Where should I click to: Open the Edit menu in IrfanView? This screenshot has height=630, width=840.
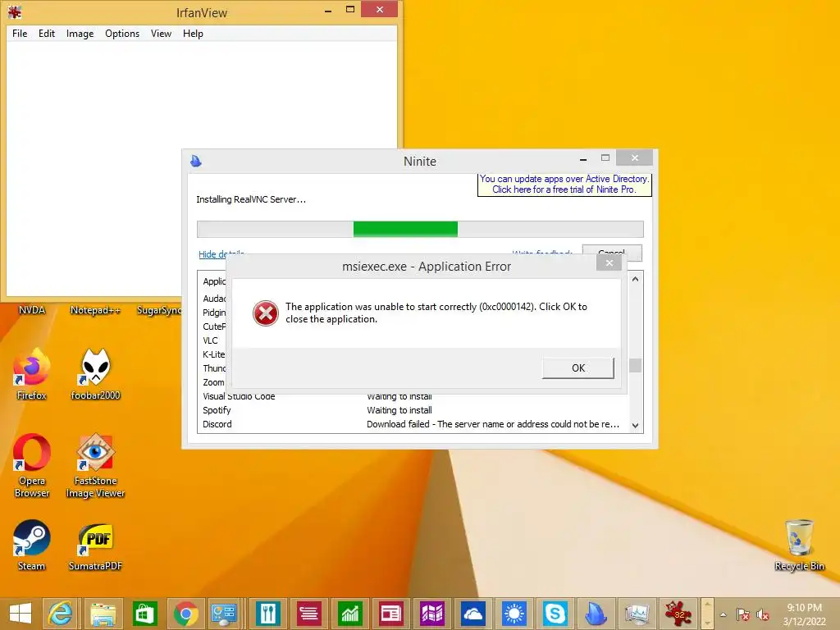(47, 33)
